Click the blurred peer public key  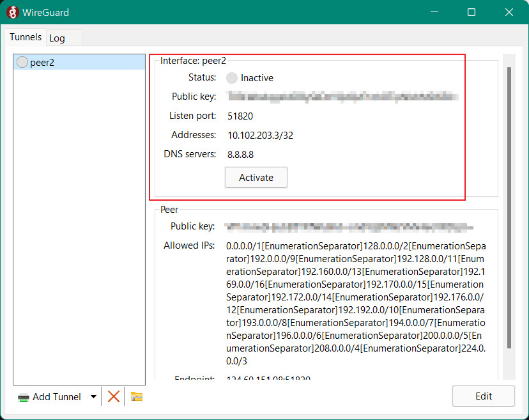[x=349, y=227]
